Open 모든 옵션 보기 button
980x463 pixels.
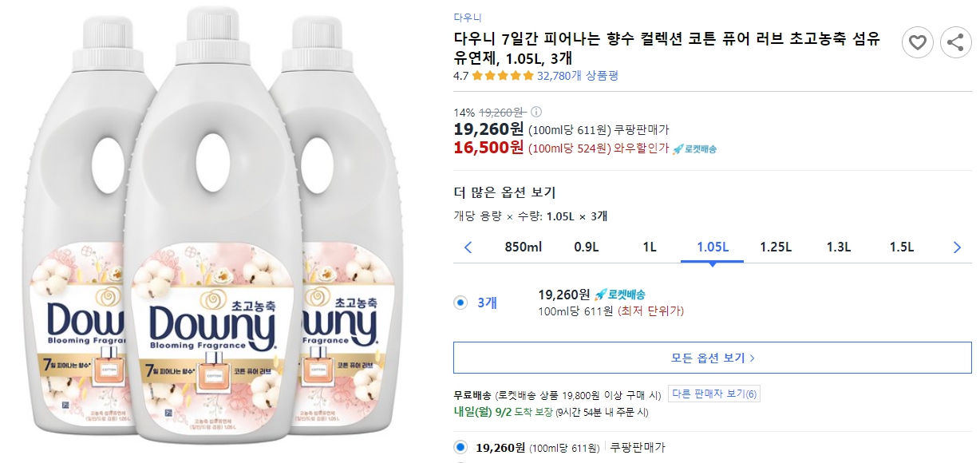[712, 358]
